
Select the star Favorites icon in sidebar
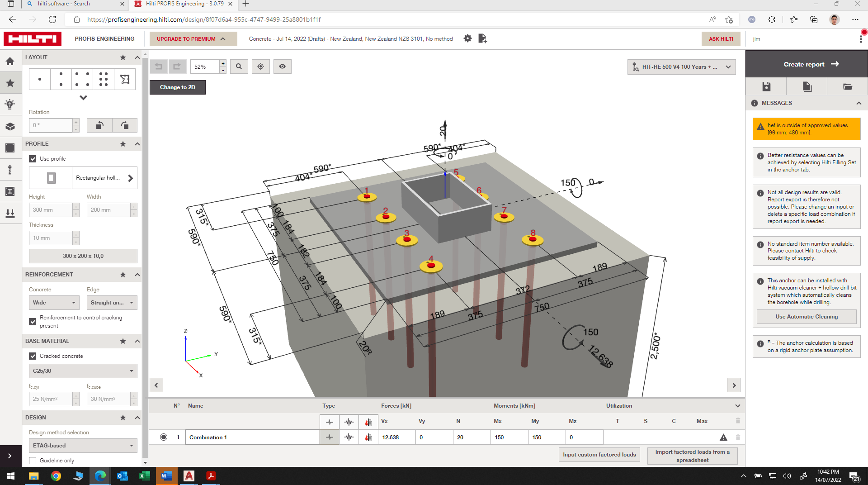11,82
